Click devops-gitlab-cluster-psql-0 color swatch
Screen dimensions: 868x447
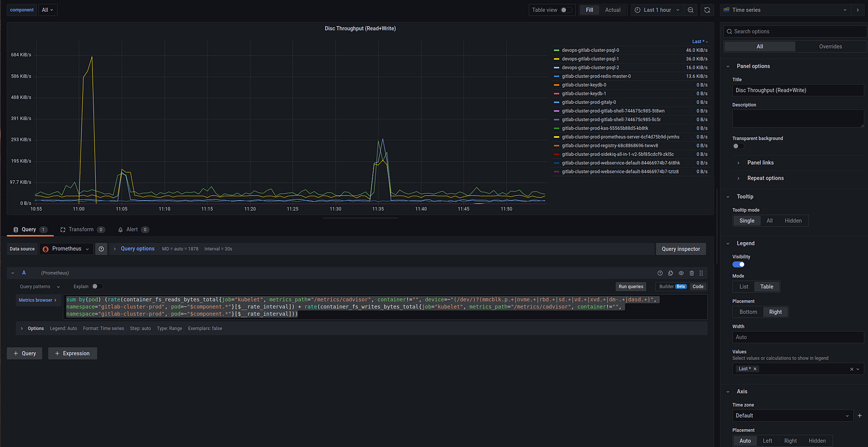(557, 50)
